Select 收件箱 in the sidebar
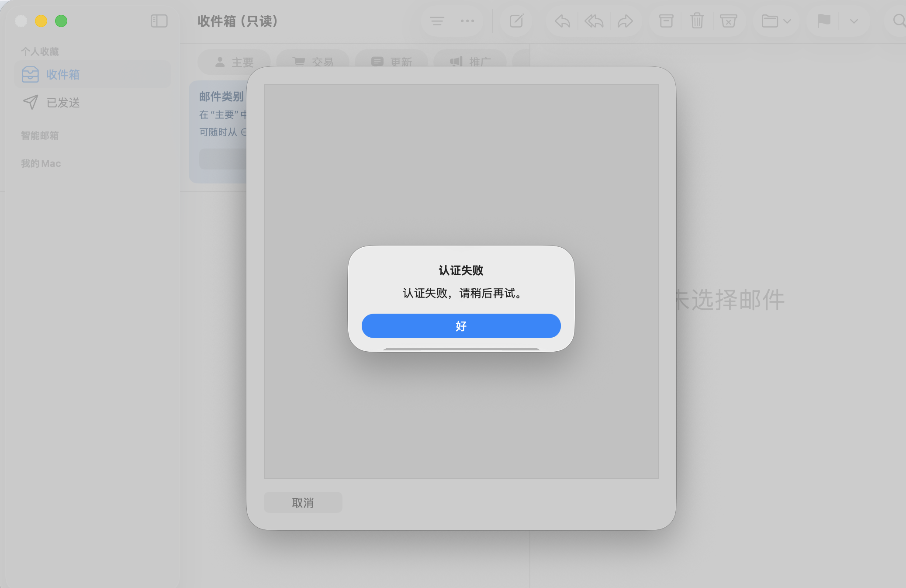 coord(62,74)
